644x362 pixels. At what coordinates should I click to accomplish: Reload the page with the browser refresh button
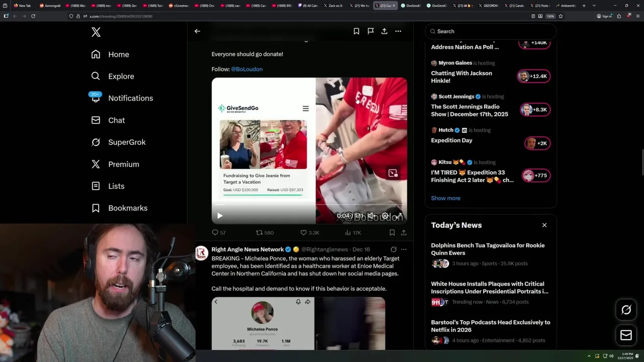point(33,16)
